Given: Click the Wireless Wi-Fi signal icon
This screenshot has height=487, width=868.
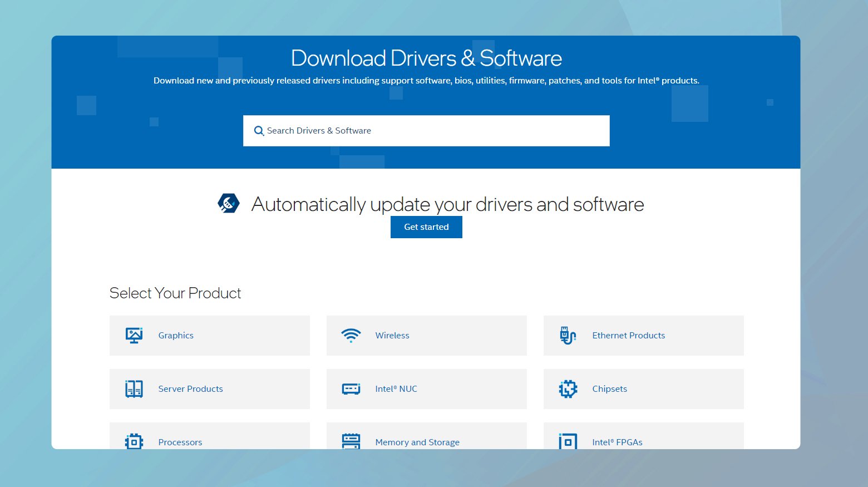Looking at the screenshot, I should (x=351, y=335).
